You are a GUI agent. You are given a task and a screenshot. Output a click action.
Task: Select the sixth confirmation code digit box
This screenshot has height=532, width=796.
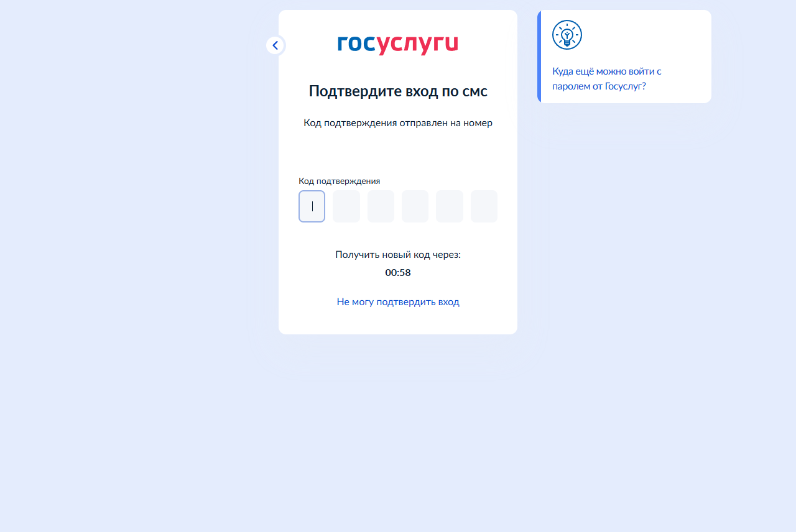pyautogui.click(x=484, y=206)
